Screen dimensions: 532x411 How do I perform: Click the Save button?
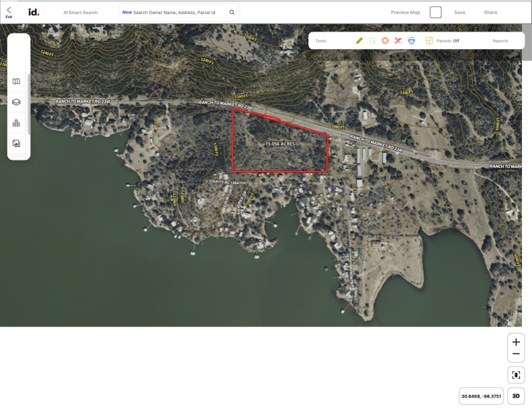(x=459, y=12)
